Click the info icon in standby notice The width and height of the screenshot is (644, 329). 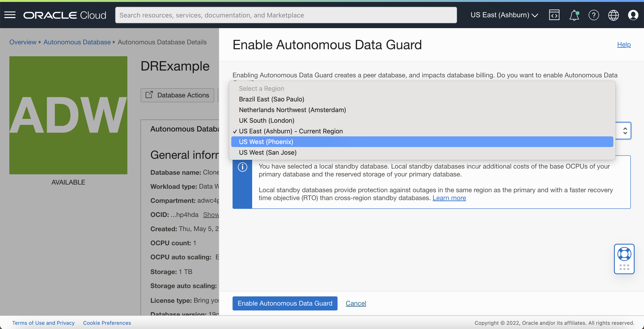coord(242,167)
